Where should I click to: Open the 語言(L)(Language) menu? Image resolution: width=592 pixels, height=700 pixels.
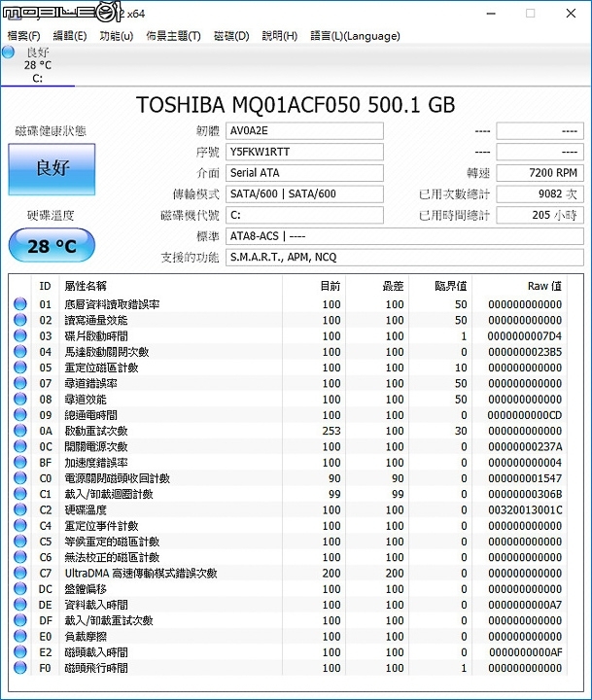tap(355, 36)
